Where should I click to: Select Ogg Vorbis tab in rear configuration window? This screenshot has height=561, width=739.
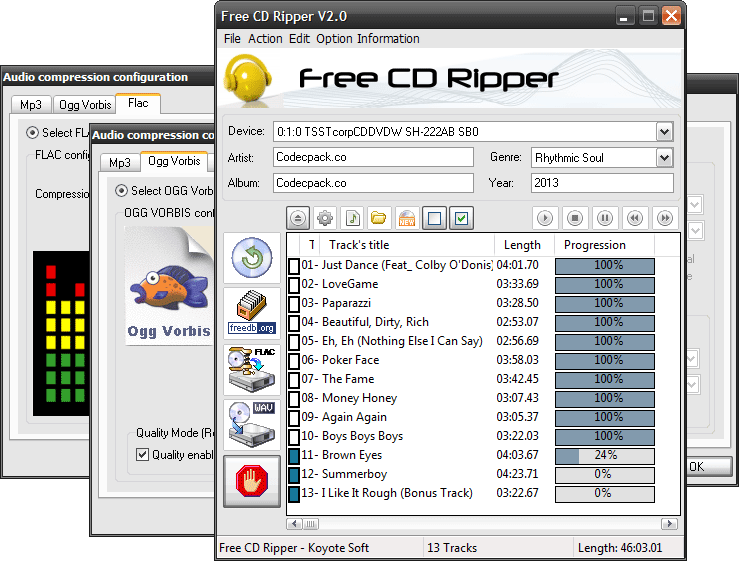pos(85,105)
